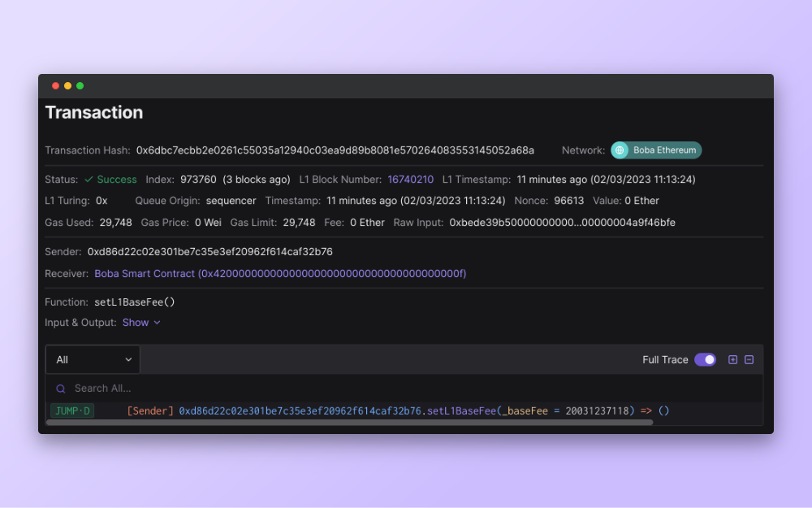Image resolution: width=812 pixels, height=508 pixels.
Task: Click the Sender address 0xd86d22c0 value
Action: click(209, 252)
